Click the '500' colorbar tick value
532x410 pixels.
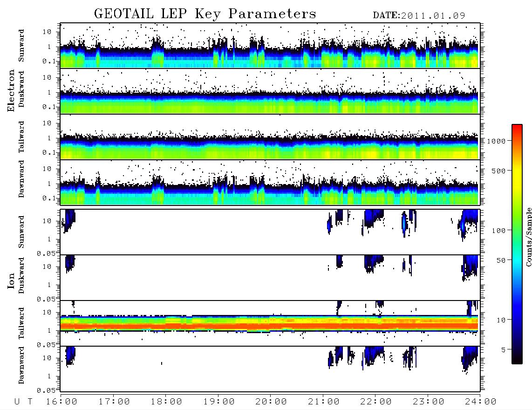[x=499, y=171]
